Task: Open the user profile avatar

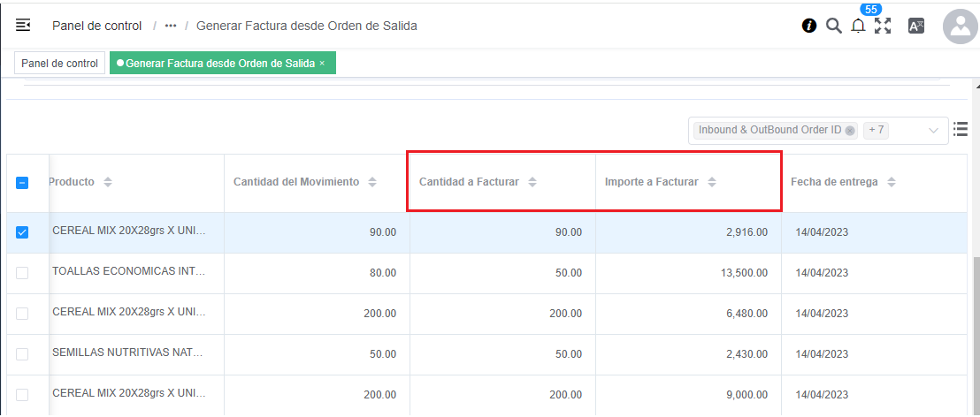Action: [x=960, y=27]
